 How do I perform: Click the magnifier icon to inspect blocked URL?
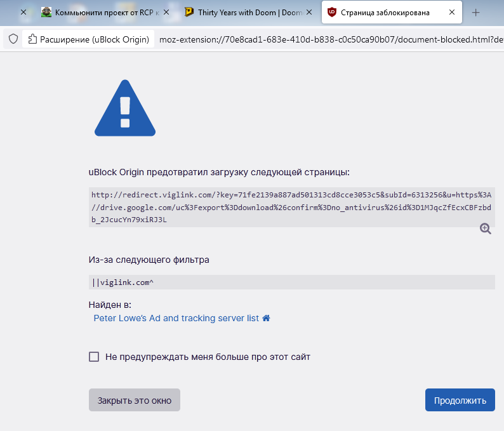pyautogui.click(x=486, y=229)
